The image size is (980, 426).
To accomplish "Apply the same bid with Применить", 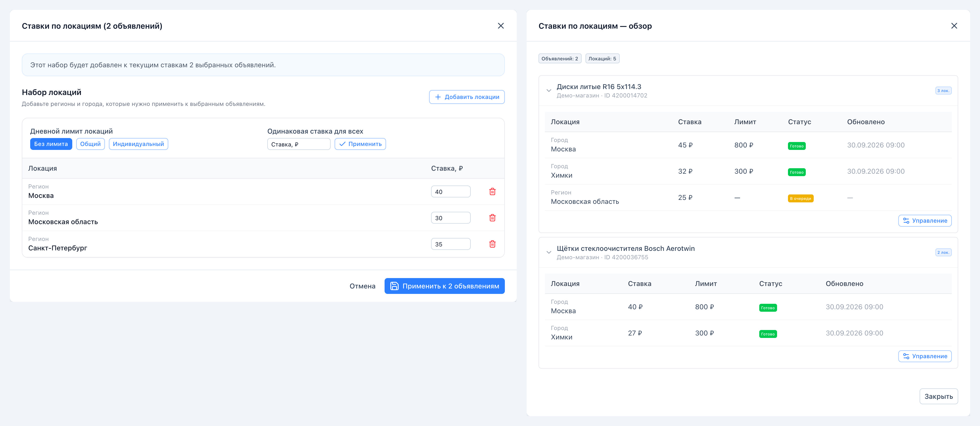I will (360, 144).
